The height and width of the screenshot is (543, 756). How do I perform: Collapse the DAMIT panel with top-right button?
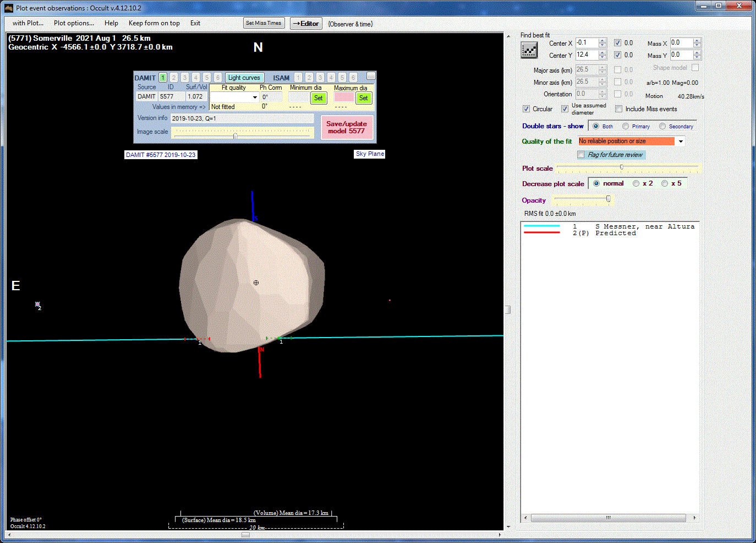pyautogui.click(x=371, y=76)
